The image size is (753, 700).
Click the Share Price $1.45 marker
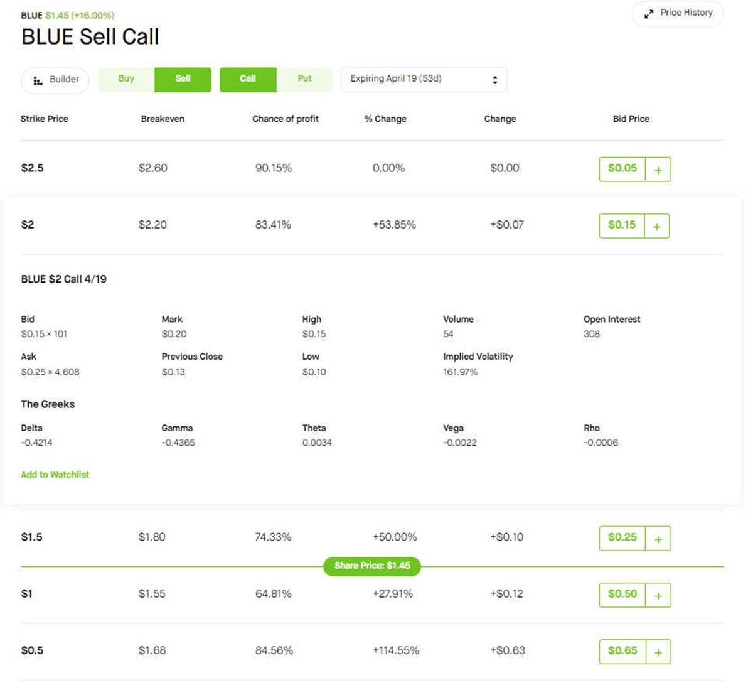coord(372,566)
